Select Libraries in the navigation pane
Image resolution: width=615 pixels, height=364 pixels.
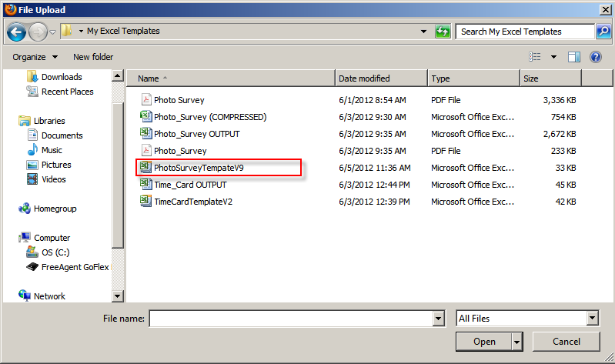click(42, 121)
